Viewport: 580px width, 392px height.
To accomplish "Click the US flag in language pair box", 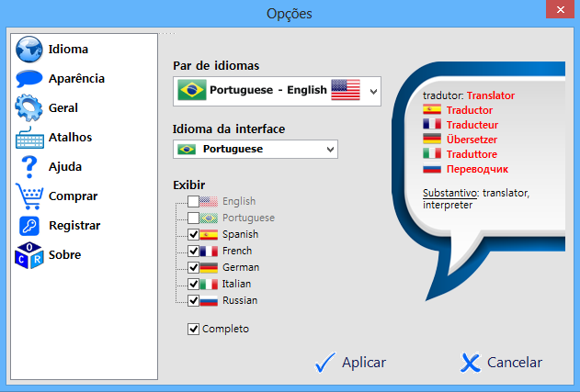I will pos(346,90).
